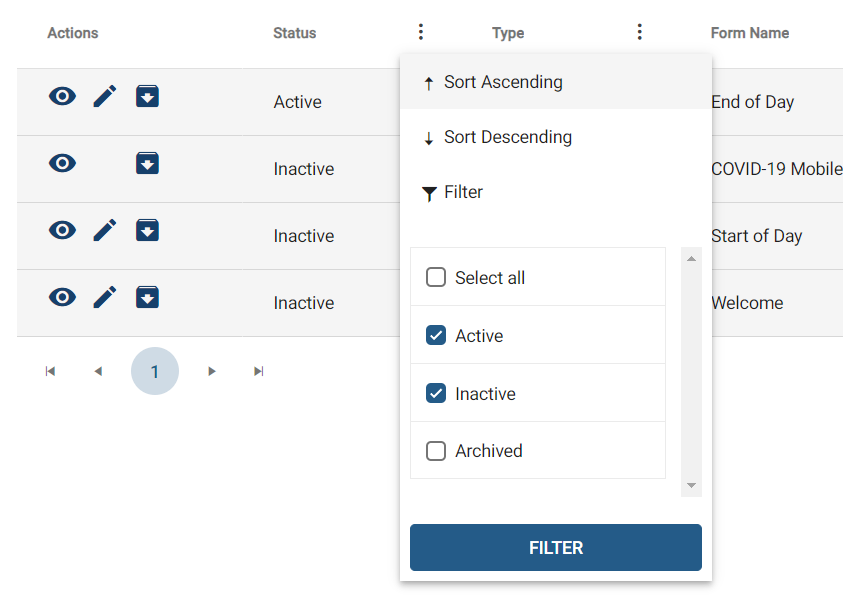
Task: Archive the Welcome form
Action: [147, 297]
